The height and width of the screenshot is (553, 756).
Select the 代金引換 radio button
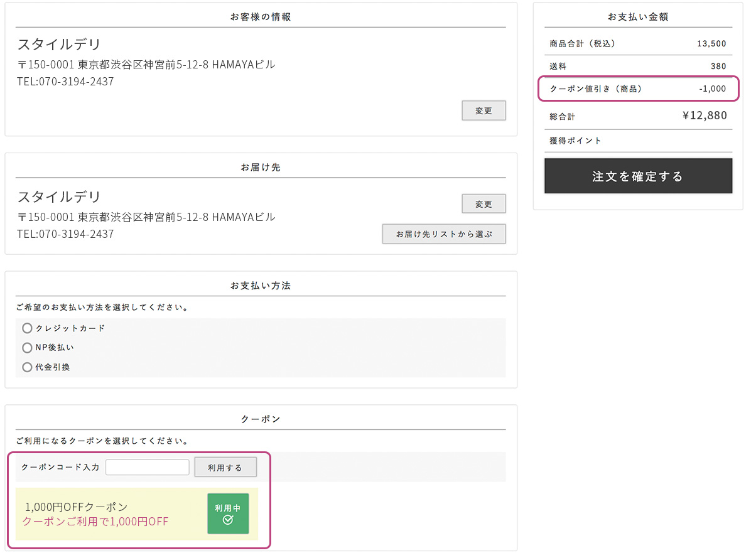27,367
